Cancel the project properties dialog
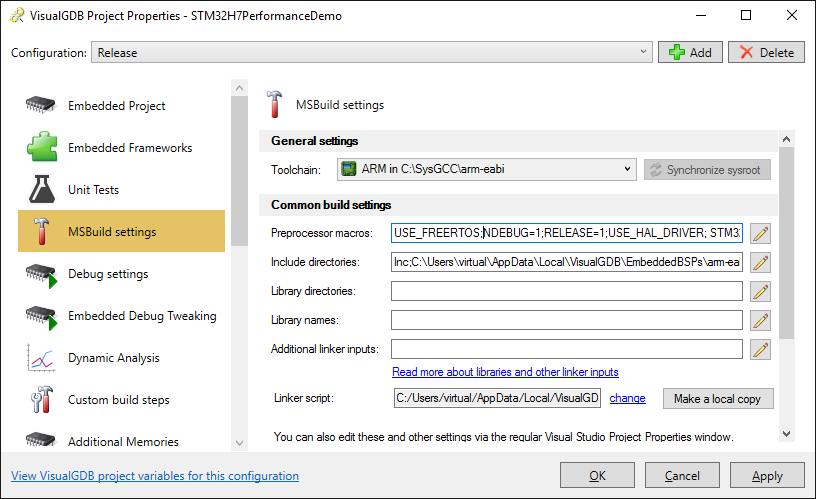The height and width of the screenshot is (499, 816). [682, 476]
